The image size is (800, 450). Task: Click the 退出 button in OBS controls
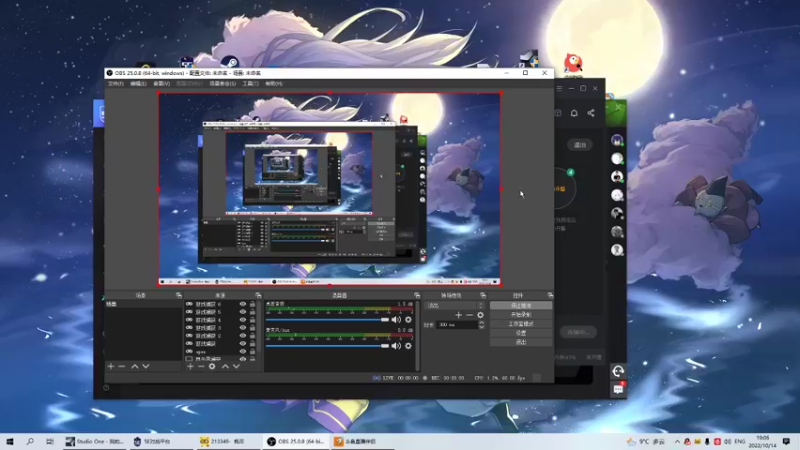pos(521,342)
